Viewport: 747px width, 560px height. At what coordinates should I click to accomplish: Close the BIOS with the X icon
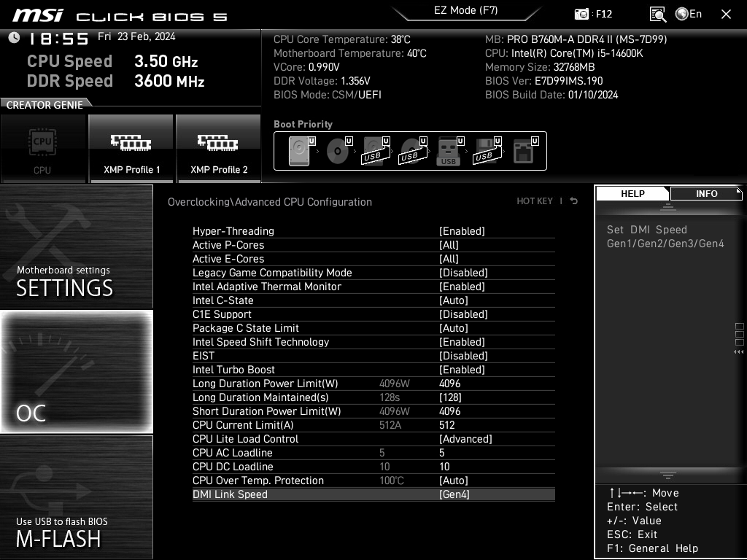pos(726,15)
